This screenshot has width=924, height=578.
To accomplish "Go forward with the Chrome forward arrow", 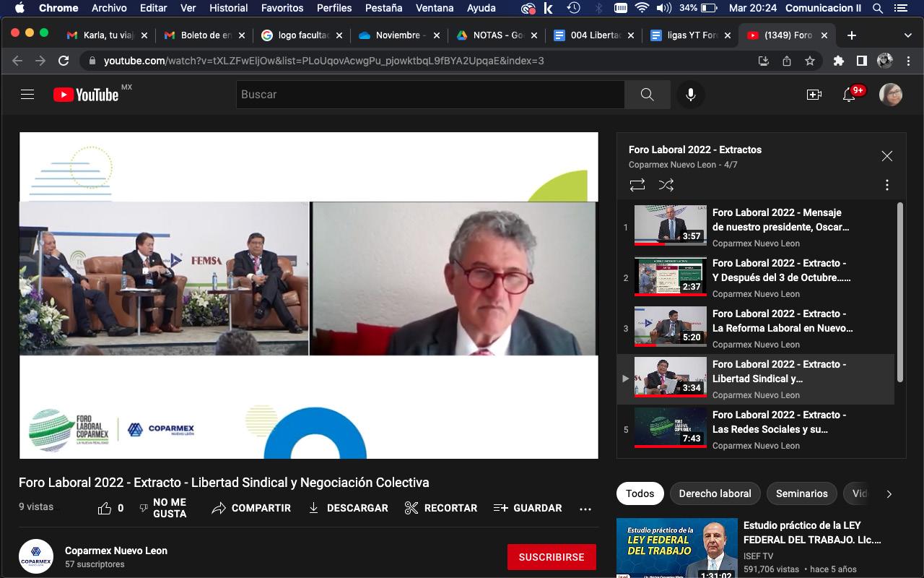I will coord(40,61).
